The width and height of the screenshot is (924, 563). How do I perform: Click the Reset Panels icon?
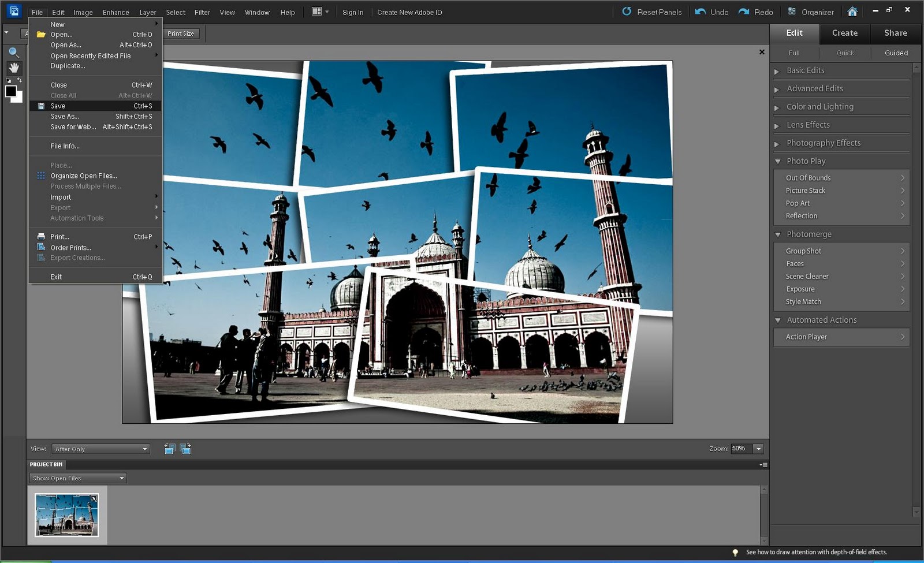tap(627, 12)
